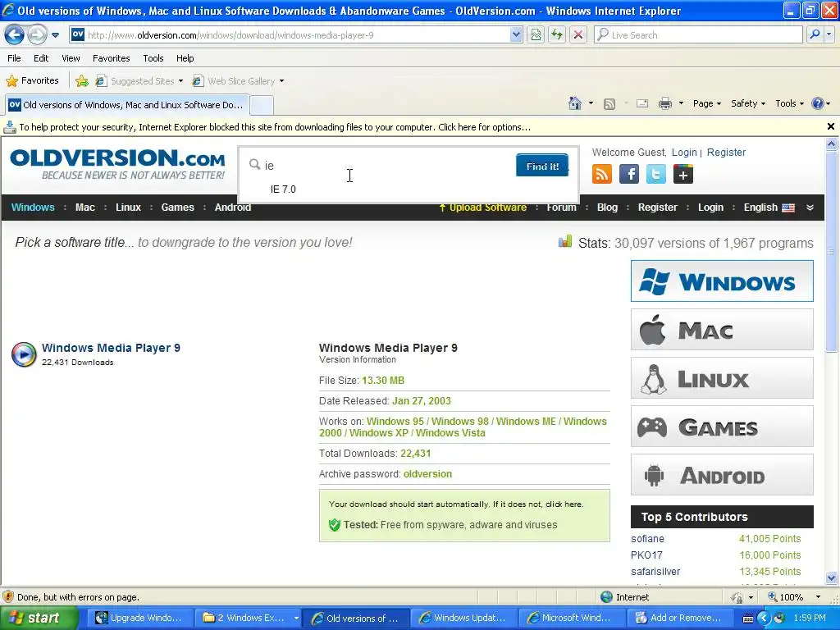Viewport: 840px width, 630px height.
Task: Select the 'IE 7.0' search suggestion
Action: pyautogui.click(x=283, y=189)
